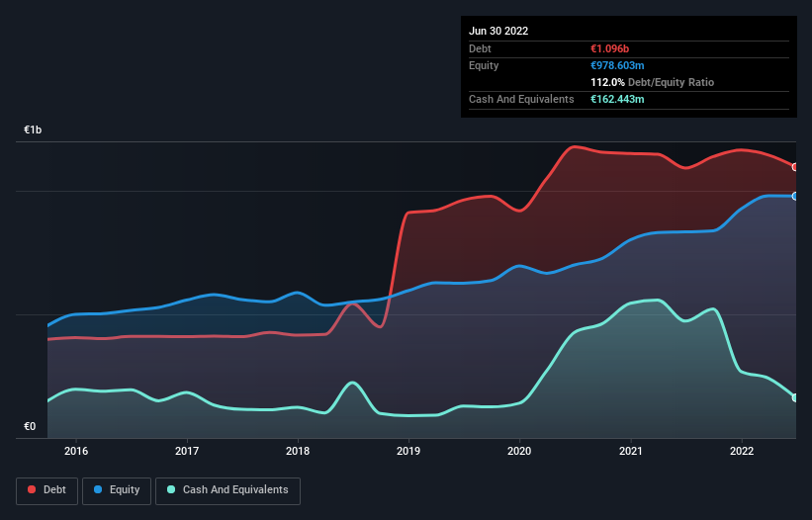Select the teal Cash endpoint marker
The image size is (812, 520).
click(795, 397)
